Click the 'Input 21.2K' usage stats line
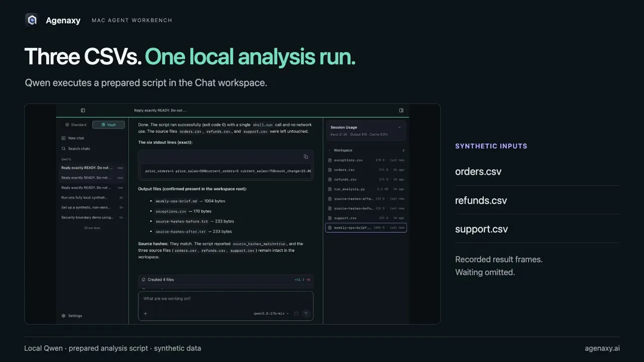This screenshot has width=644, height=362. pyautogui.click(x=359, y=134)
